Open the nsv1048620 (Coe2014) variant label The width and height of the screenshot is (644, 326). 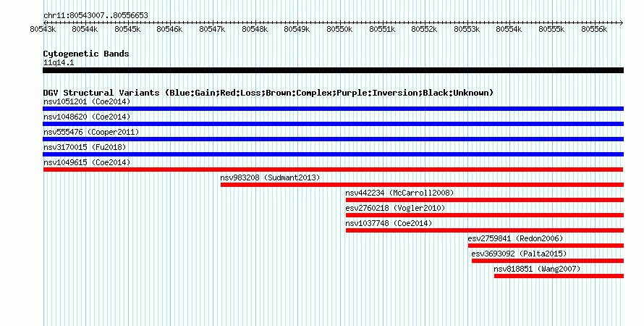click(87, 117)
